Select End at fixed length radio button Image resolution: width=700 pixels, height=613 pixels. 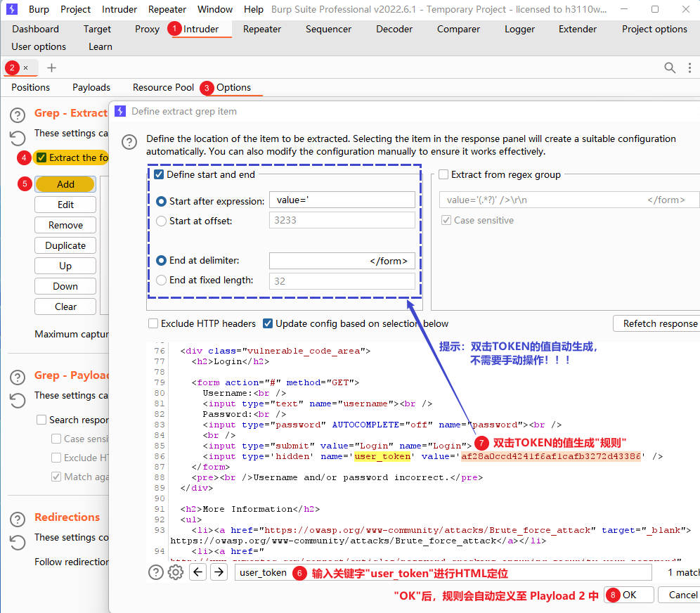tap(161, 280)
